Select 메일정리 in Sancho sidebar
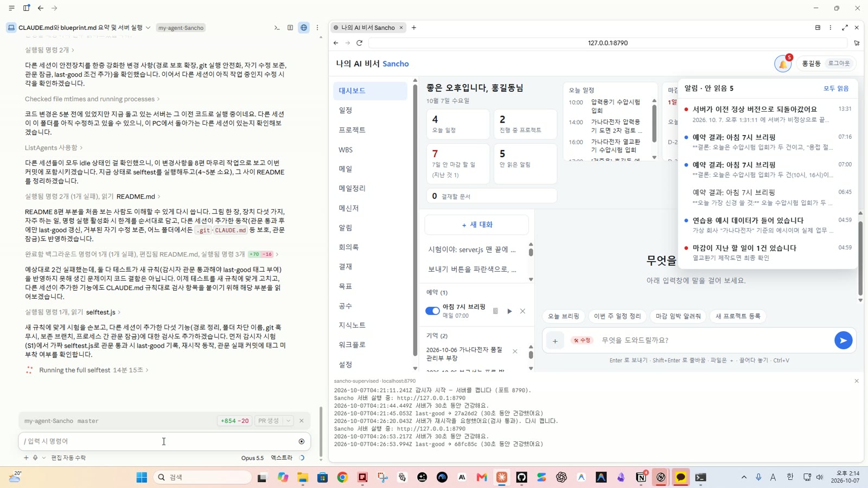 (370, 188)
